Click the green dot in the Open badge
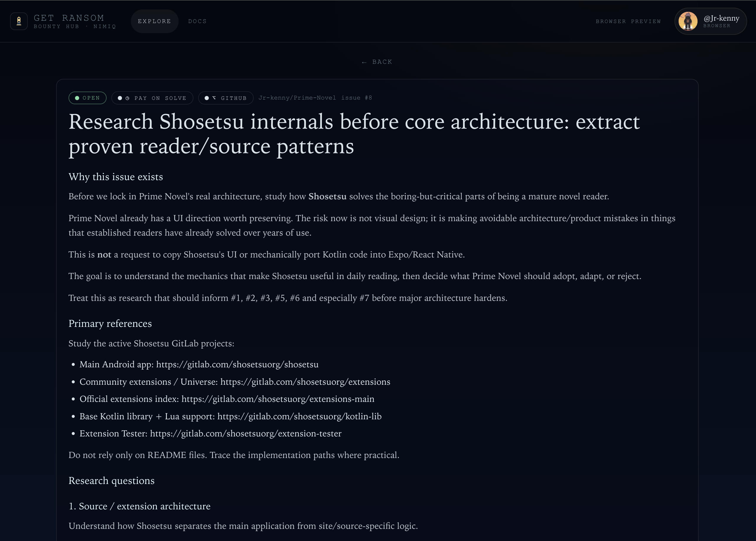Screen dimensions: 756x541 click(x=77, y=98)
